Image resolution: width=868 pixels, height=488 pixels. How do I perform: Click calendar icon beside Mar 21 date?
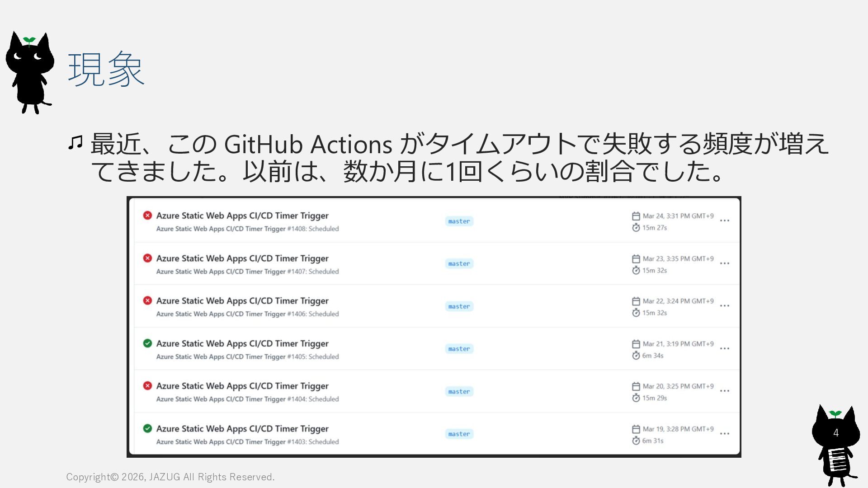point(636,344)
